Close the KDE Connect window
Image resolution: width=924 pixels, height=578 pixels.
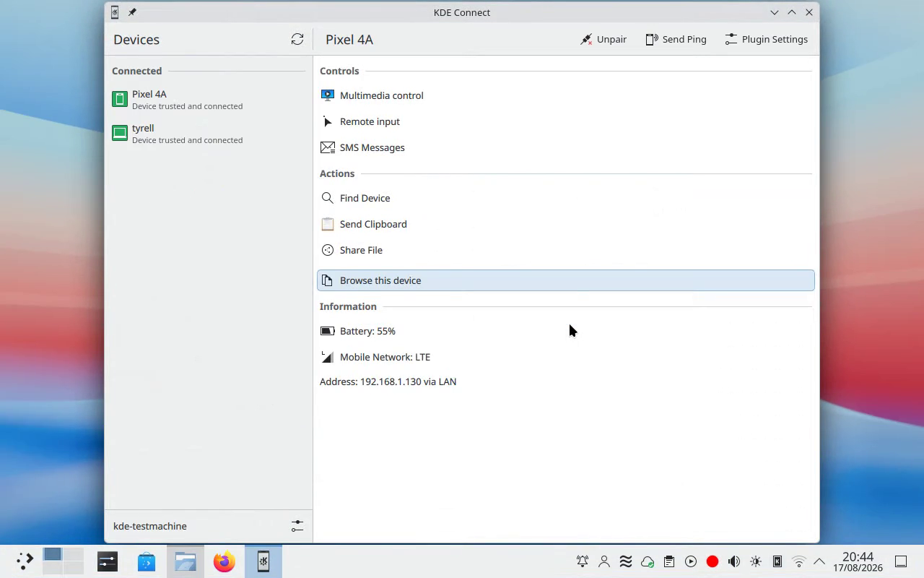[809, 12]
